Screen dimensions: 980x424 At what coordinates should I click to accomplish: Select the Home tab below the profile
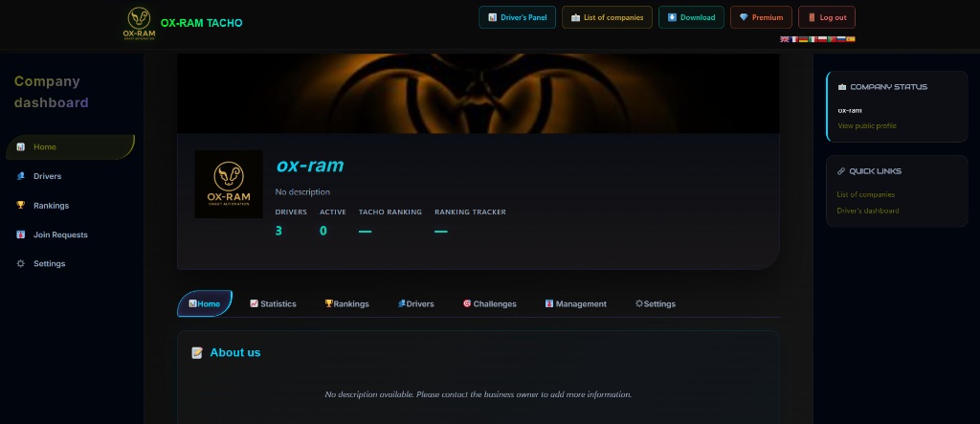tap(205, 304)
